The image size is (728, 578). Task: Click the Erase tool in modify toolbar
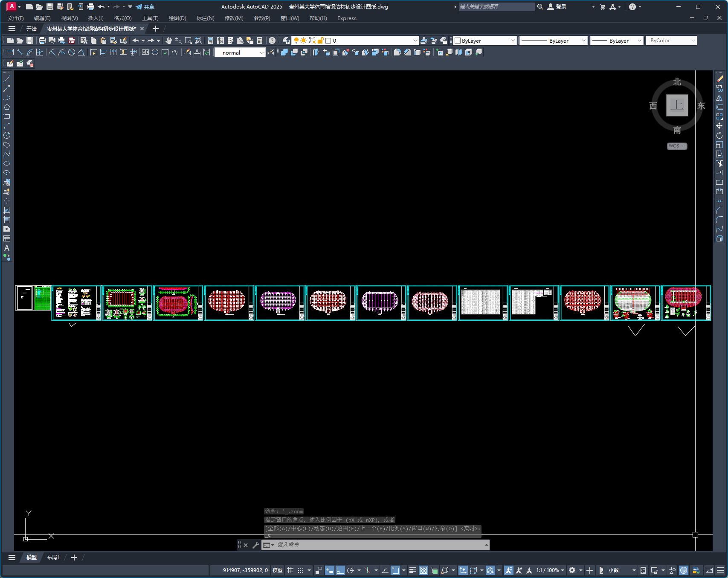pos(719,79)
